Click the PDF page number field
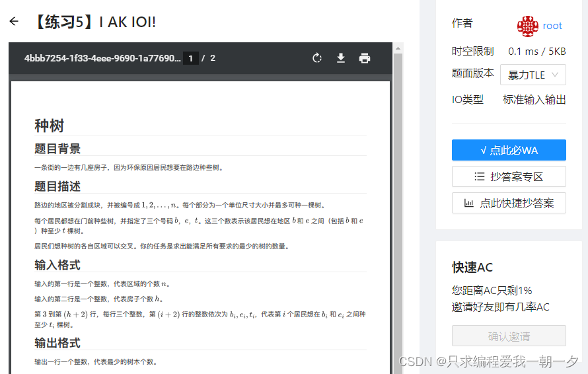Viewport: 588px width, 374px height. (190, 58)
